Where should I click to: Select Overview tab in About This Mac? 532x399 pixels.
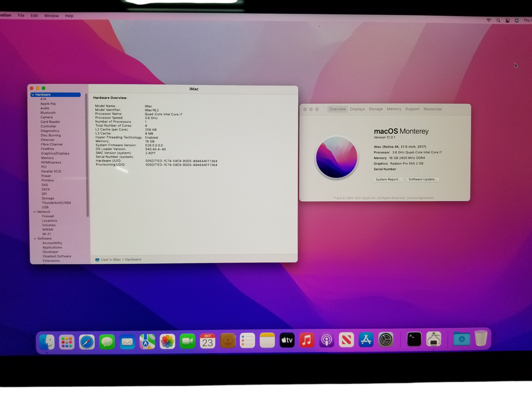tap(338, 109)
